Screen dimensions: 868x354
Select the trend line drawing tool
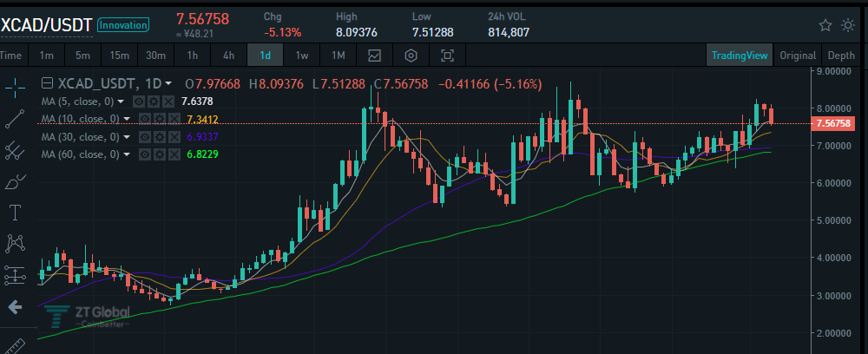click(15, 118)
